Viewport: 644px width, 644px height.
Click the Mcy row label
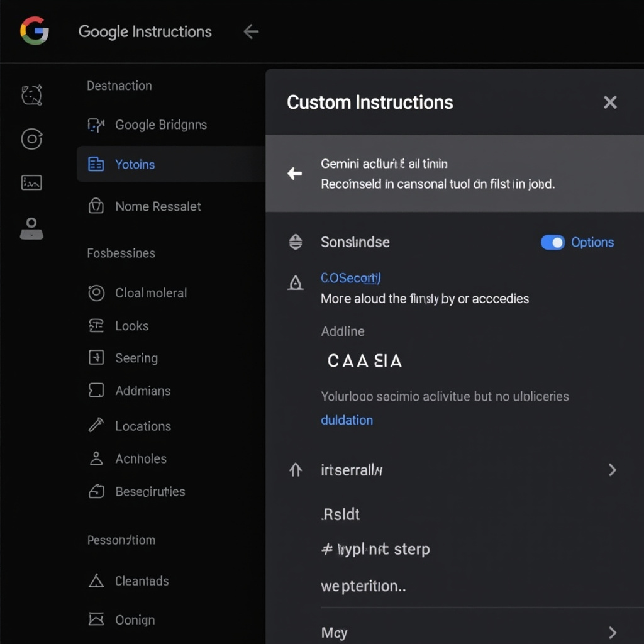(x=334, y=633)
